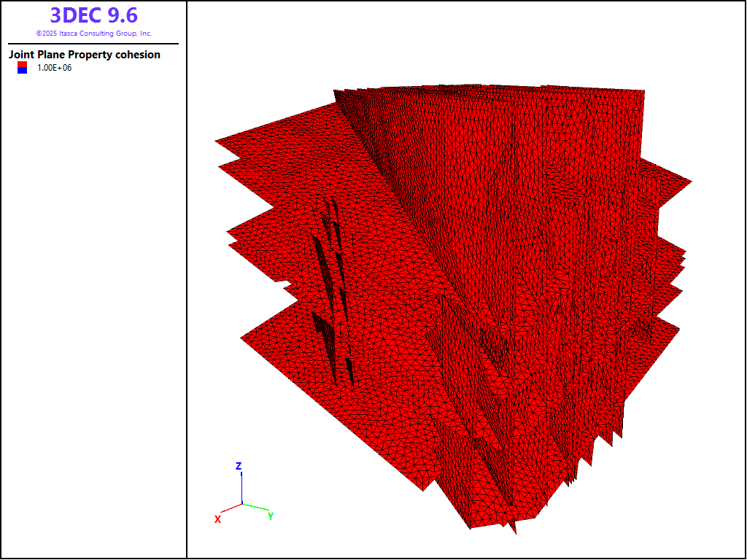Click the origin of the axis triad
This screenshot has height=560, width=747.
(x=242, y=504)
